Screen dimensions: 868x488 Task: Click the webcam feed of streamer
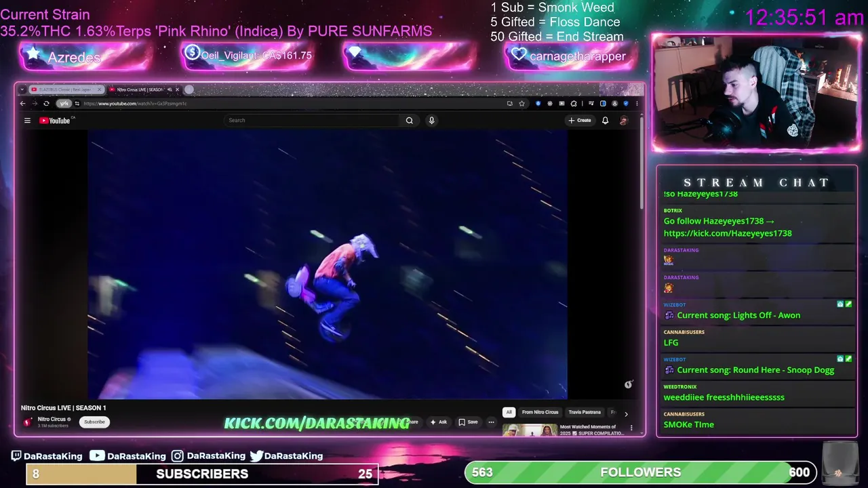coord(757,93)
